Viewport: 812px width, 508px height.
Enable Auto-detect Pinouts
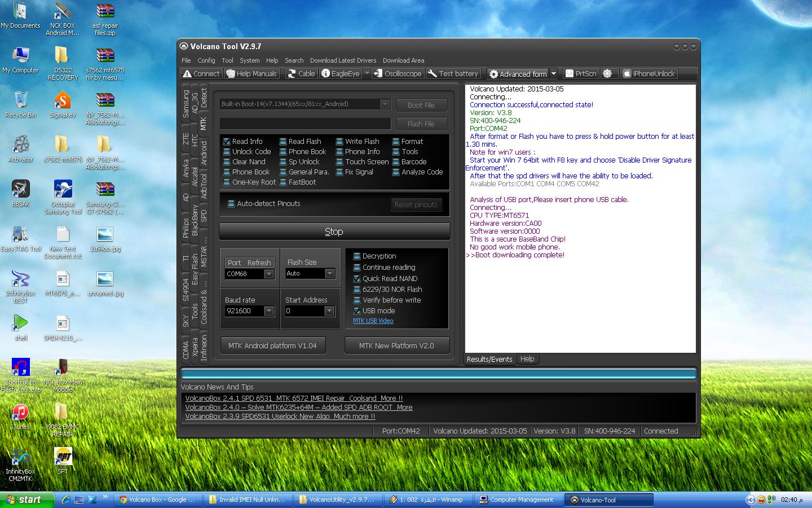click(x=231, y=204)
